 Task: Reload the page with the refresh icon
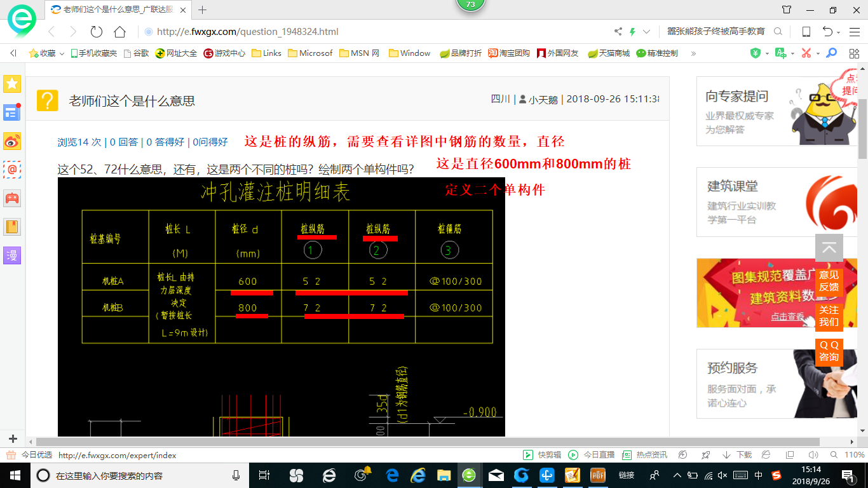[96, 32]
